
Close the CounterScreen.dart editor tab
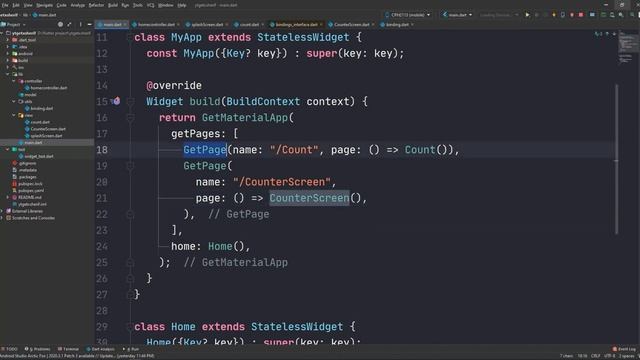point(373,25)
